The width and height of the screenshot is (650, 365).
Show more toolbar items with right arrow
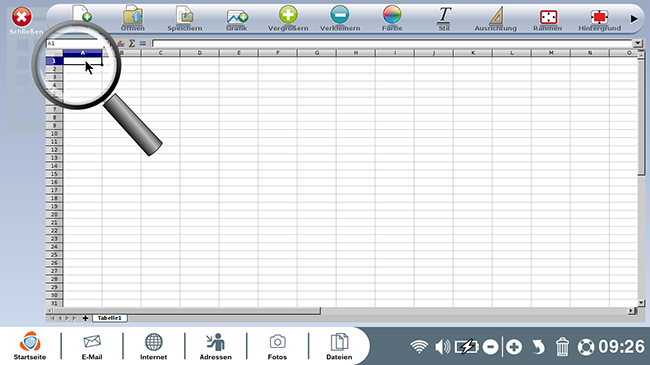634,19
